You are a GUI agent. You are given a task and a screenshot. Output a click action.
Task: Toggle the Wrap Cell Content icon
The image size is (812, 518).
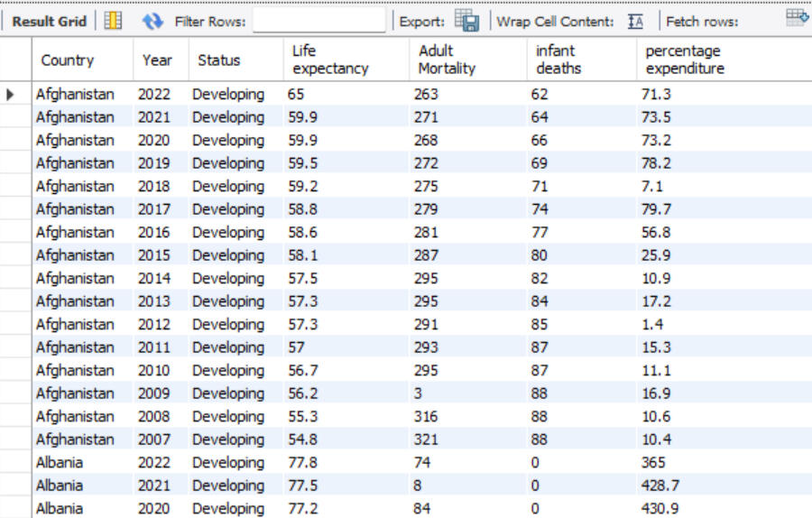(635, 21)
